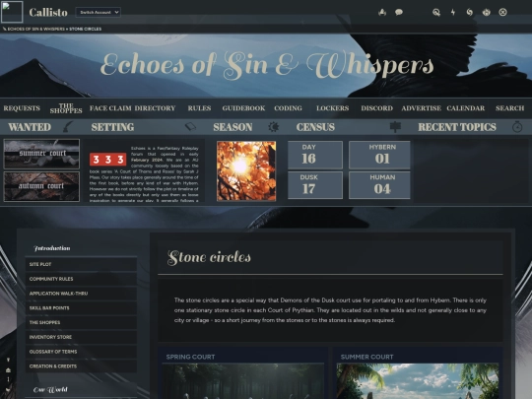This screenshot has width=532, height=399.
Task: Click the Day 16 census box
Action: (315, 155)
